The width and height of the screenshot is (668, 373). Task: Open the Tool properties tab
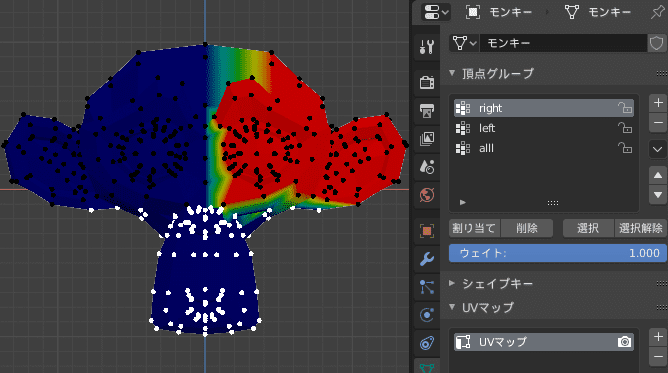(426, 46)
